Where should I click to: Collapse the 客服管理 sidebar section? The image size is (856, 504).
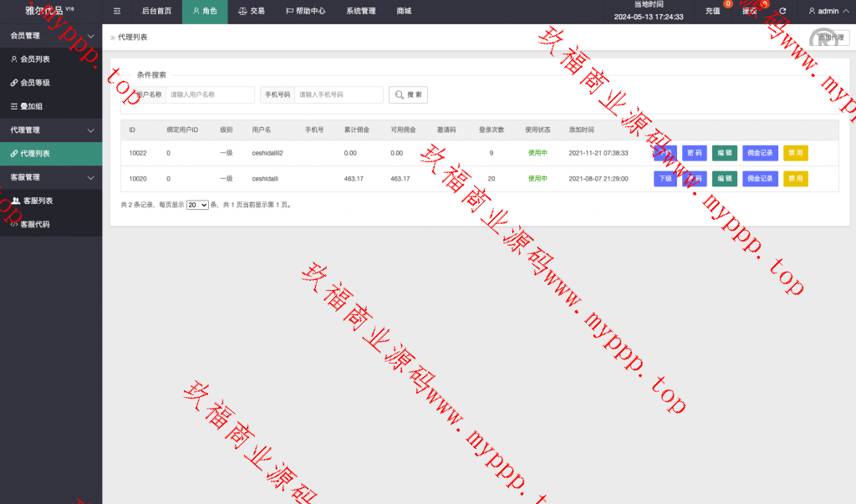pyautogui.click(x=90, y=177)
